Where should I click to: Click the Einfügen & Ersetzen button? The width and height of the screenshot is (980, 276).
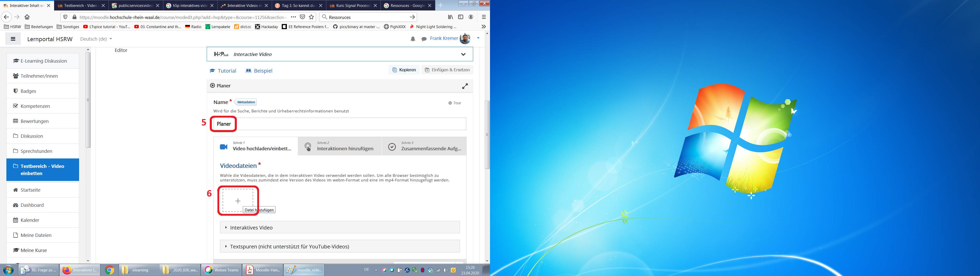[x=447, y=70]
